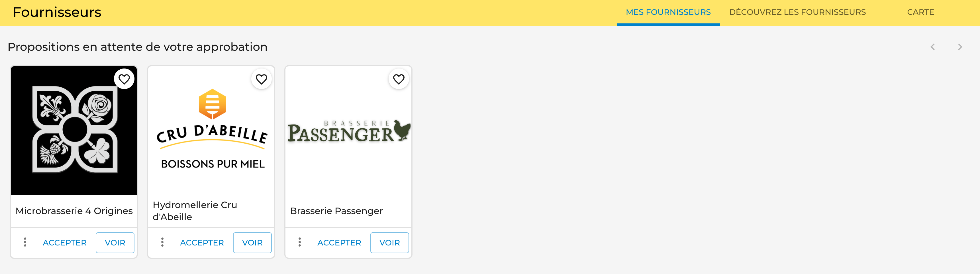Click Voir for Microbrasserie 4 Origines
The image size is (980, 274).
(x=115, y=243)
